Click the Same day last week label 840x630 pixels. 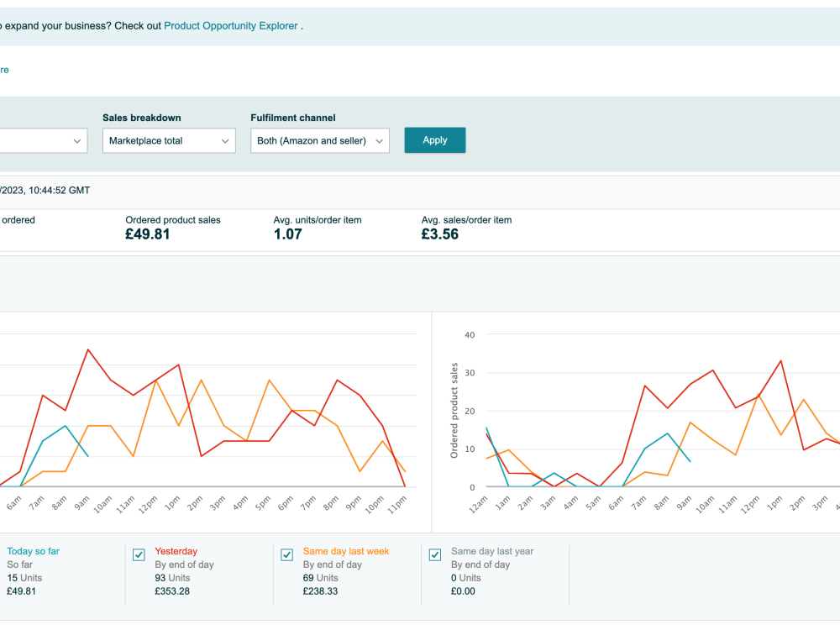point(346,551)
